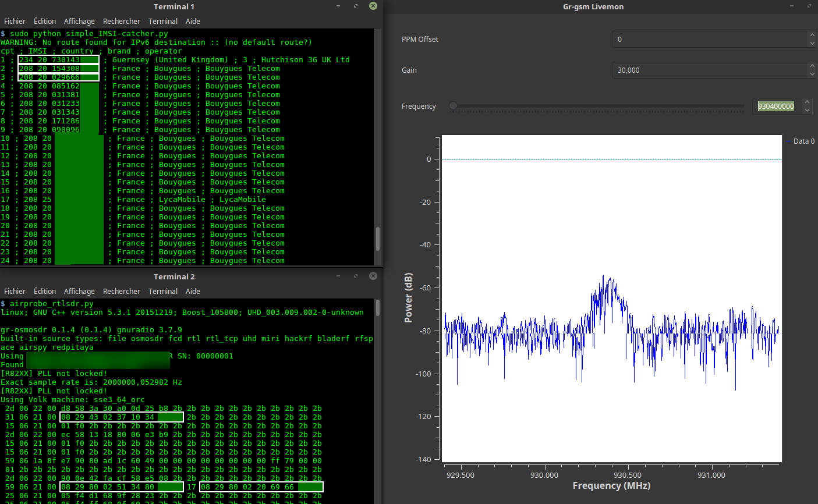
Task: Minimize the Gr-gsm Livemon window
Action: click(792, 6)
